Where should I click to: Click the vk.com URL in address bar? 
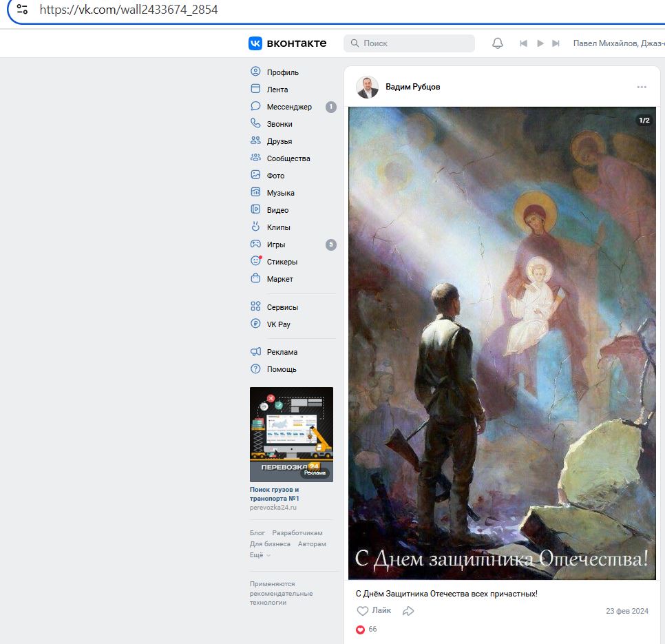129,10
